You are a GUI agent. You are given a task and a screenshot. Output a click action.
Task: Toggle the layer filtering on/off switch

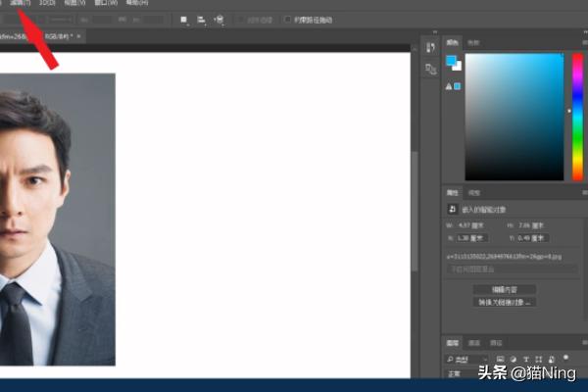(565, 358)
